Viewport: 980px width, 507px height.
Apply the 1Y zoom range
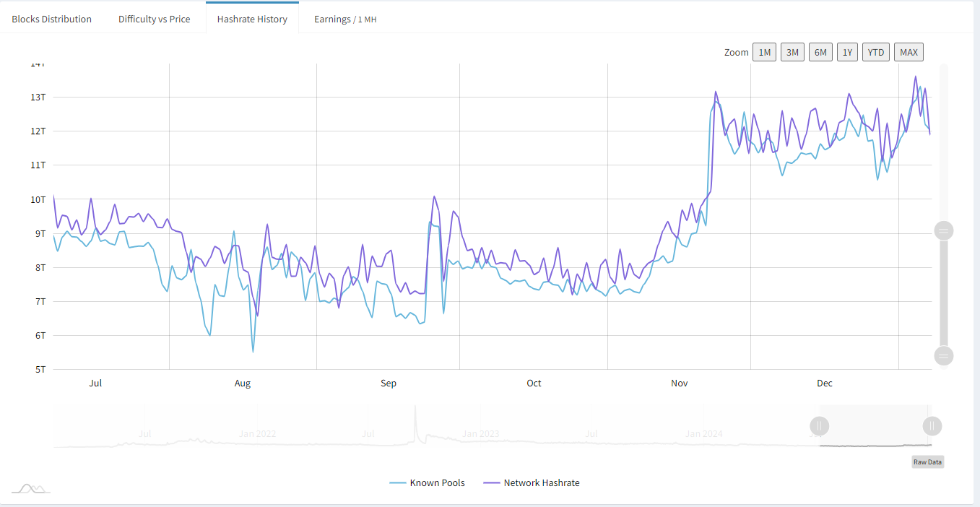tap(847, 51)
